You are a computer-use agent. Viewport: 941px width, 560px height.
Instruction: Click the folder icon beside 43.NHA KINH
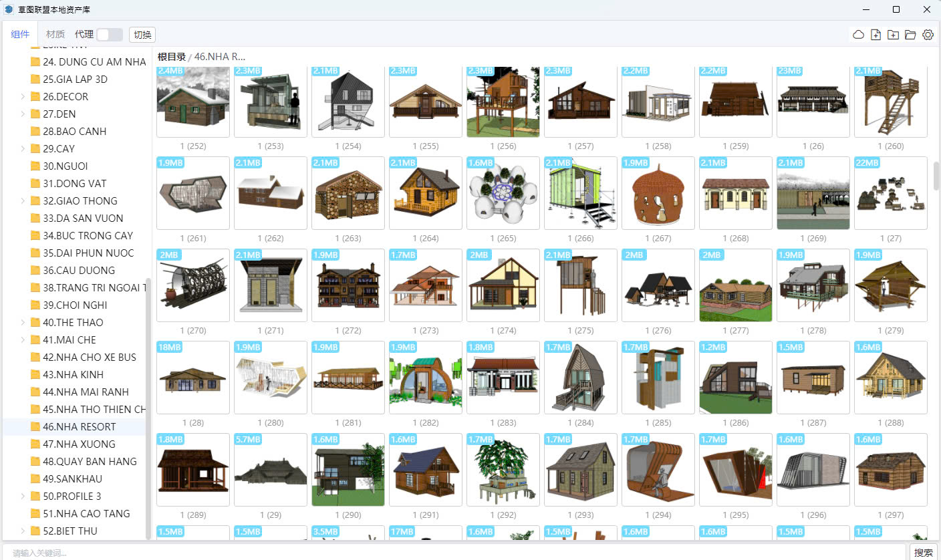point(35,375)
